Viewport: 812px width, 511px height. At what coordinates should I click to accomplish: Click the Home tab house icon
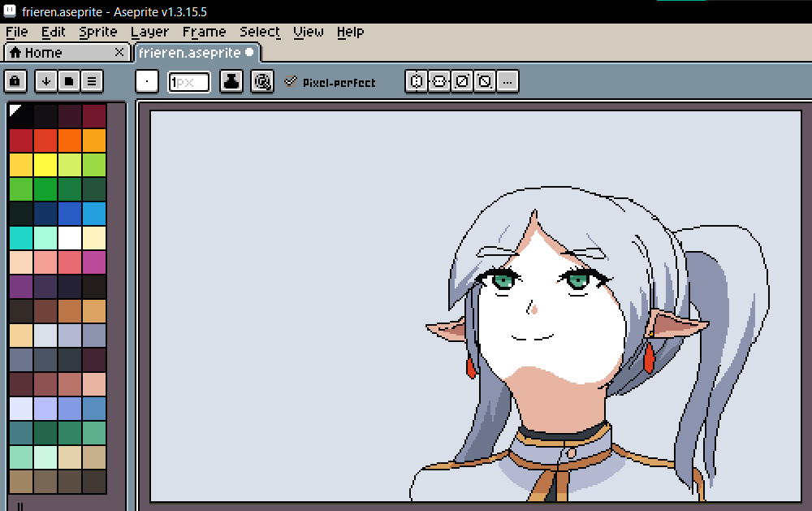15,52
